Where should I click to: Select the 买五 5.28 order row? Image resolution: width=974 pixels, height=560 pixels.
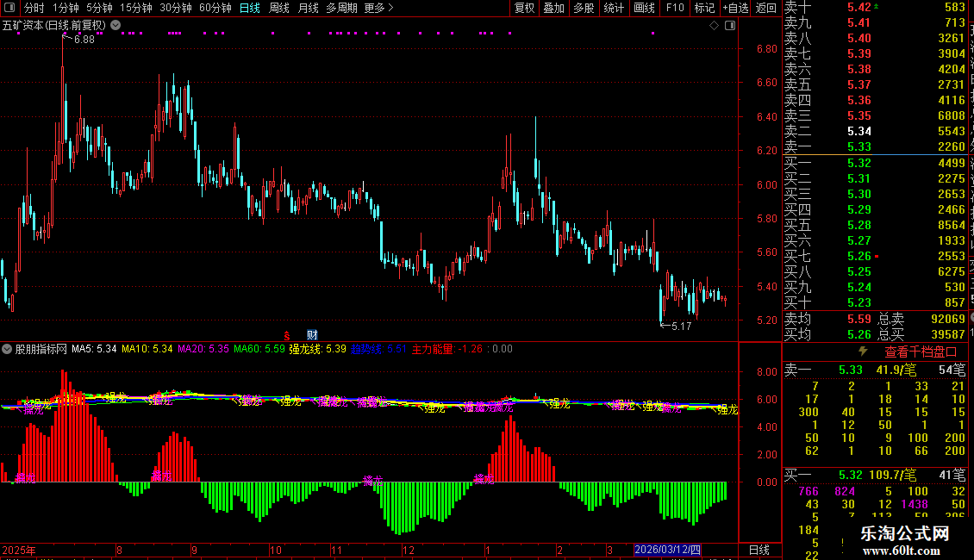click(875, 225)
